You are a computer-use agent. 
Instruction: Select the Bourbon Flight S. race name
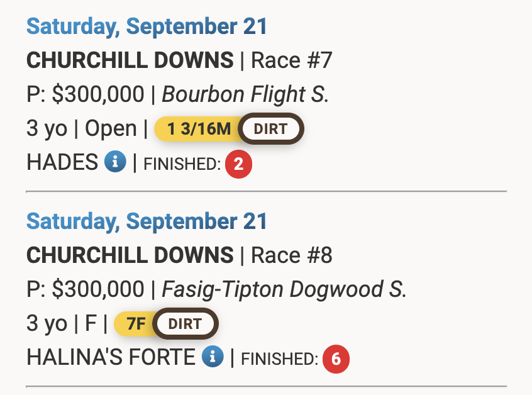[245, 94]
